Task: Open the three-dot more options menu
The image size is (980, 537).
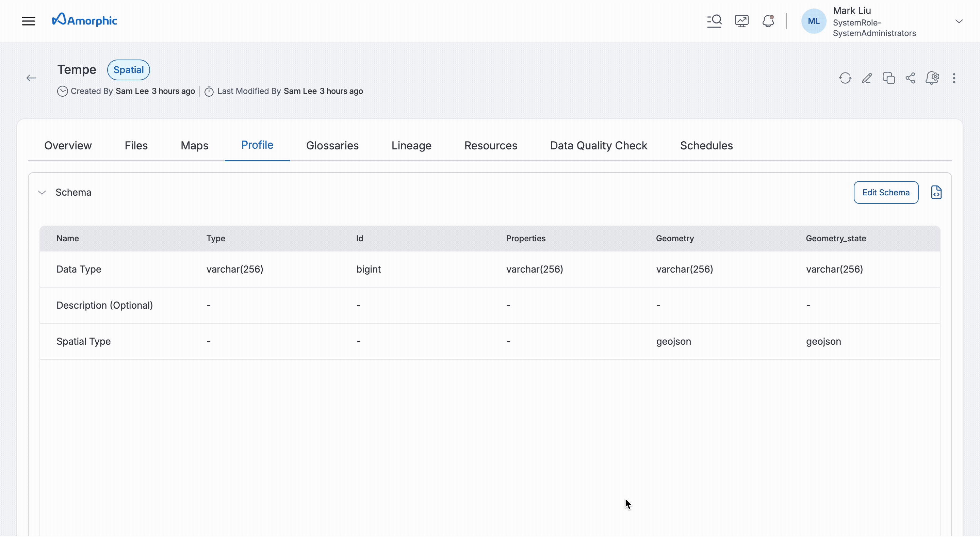Action: (x=954, y=78)
